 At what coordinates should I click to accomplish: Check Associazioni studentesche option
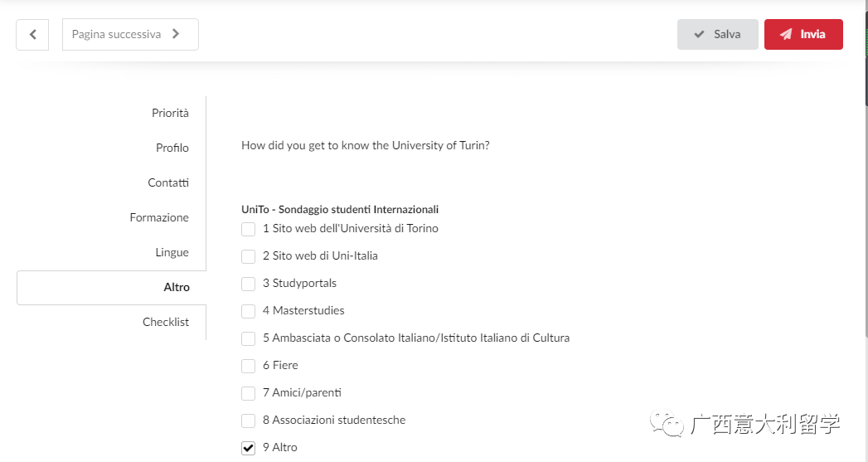coord(248,421)
